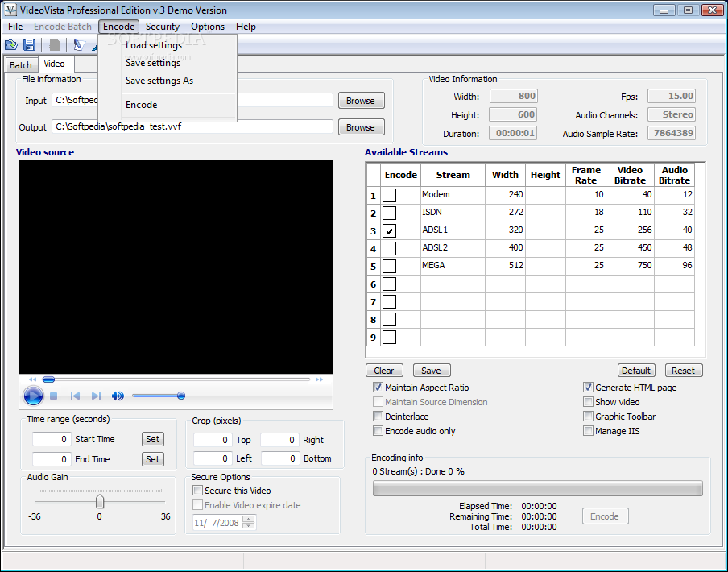
Task: Click the Save streams button
Action: click(x=432, y=371)
